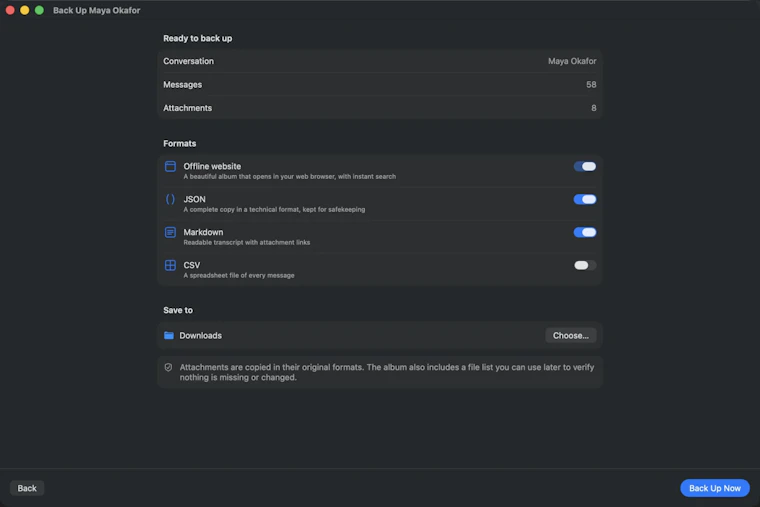Click the Formats section heading

[180, 143]
